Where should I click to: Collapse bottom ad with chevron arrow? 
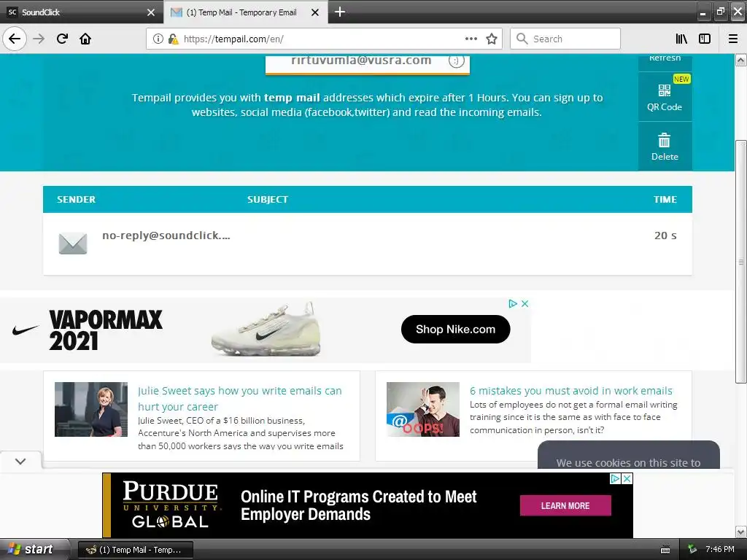[20, 461]
